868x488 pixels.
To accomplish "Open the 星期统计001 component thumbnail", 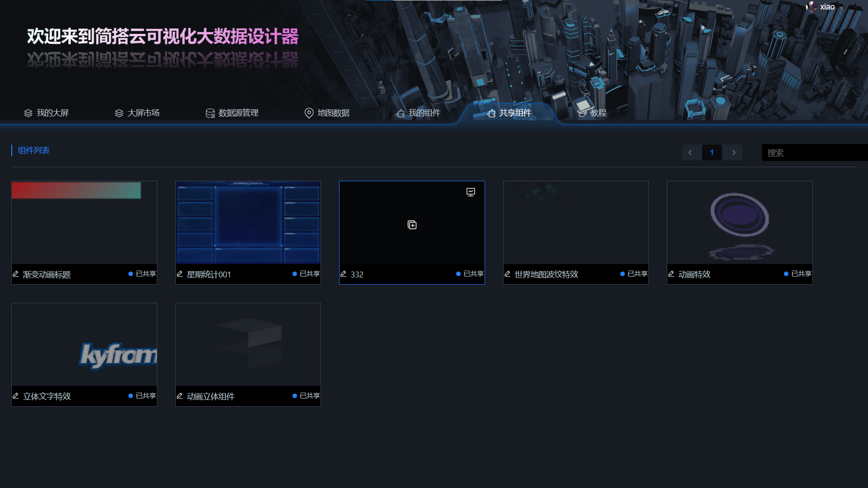I will pos(248,222).
